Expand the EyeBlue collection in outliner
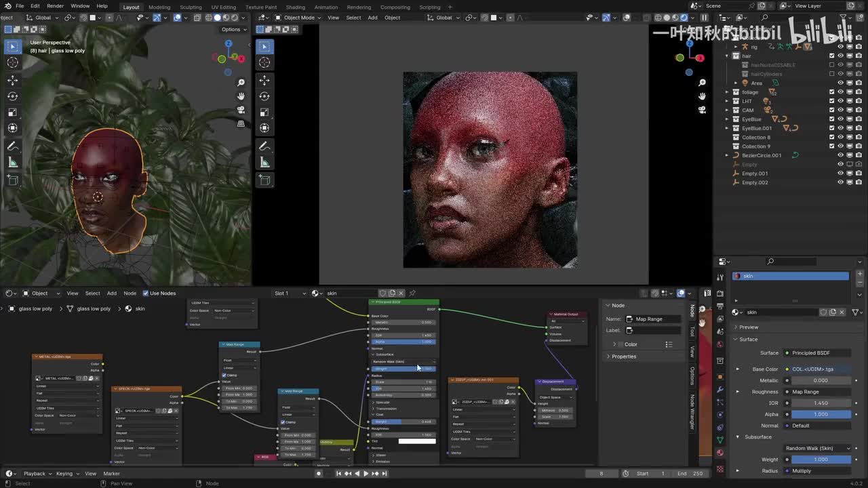868x488 pixels. (727, 119)
